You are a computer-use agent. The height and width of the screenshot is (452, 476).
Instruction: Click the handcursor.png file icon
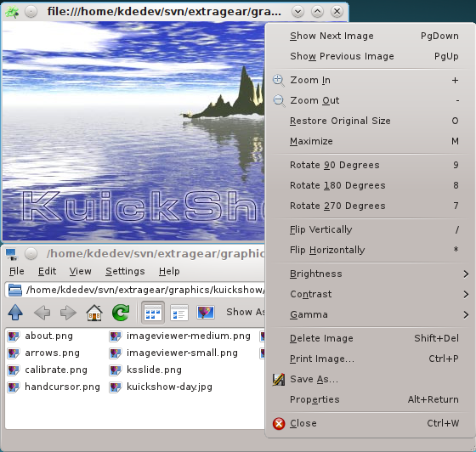coord(14,387)
